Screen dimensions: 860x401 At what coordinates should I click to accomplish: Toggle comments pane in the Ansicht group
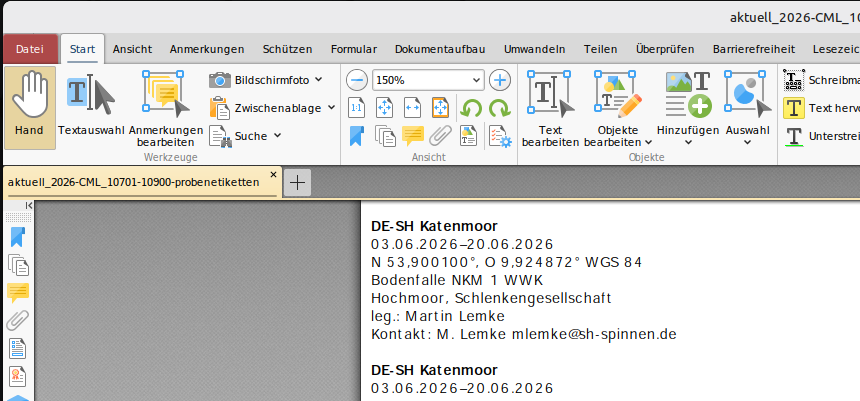coord(413,136)
